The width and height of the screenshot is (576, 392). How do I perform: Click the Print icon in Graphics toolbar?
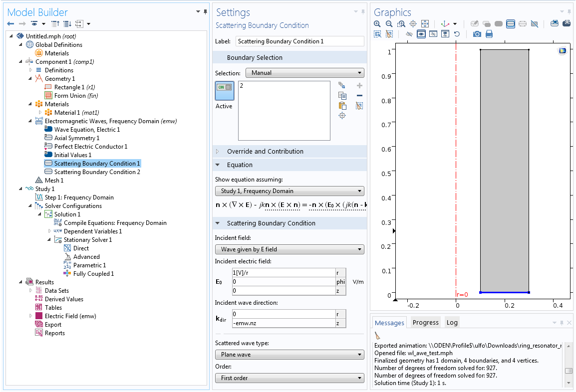point(489,34)
